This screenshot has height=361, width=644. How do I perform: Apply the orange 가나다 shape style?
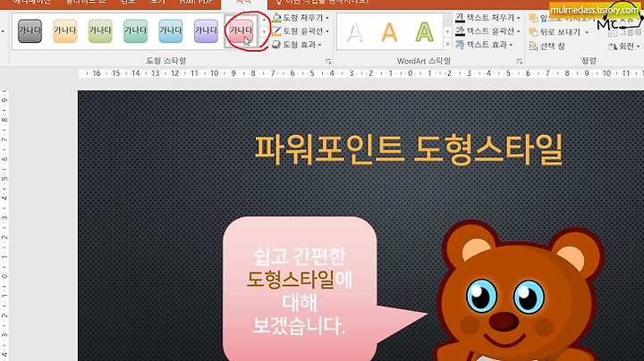pos(65,30)
